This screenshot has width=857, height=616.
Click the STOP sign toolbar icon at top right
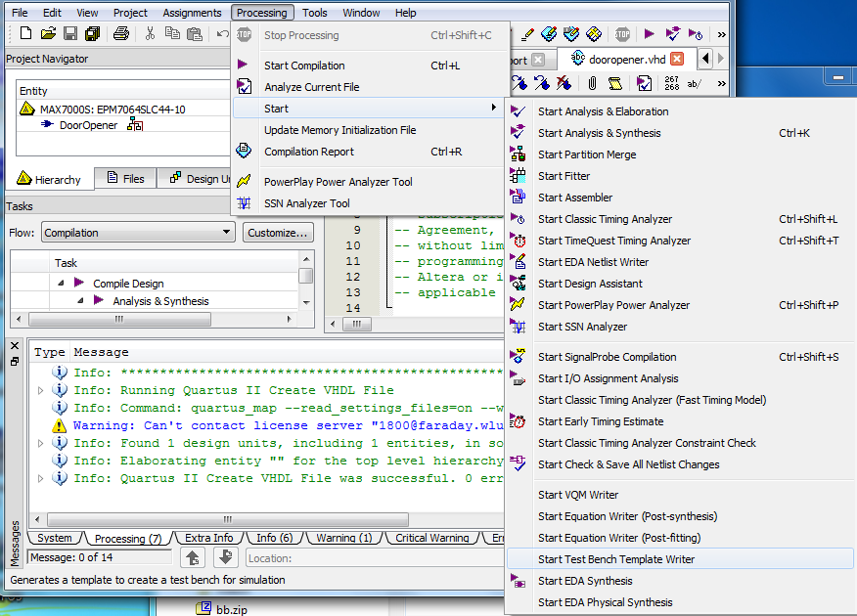(x=622, y=34)
